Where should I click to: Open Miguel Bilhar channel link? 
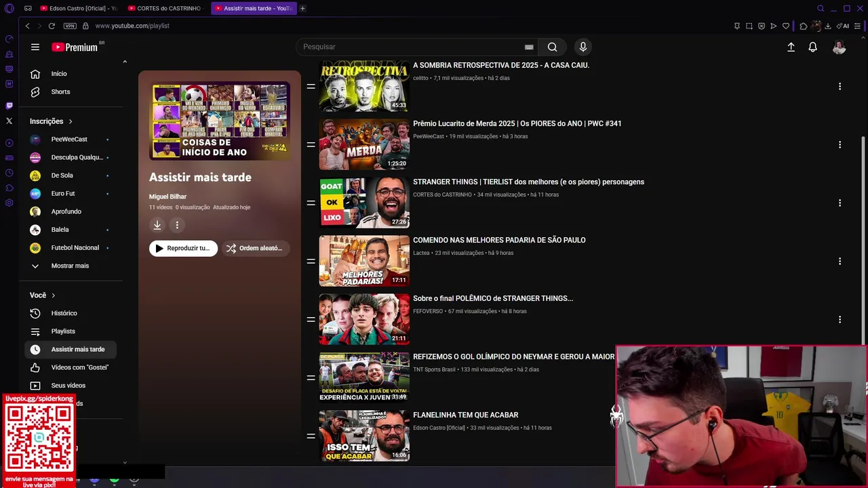click(x=167, y=197)
